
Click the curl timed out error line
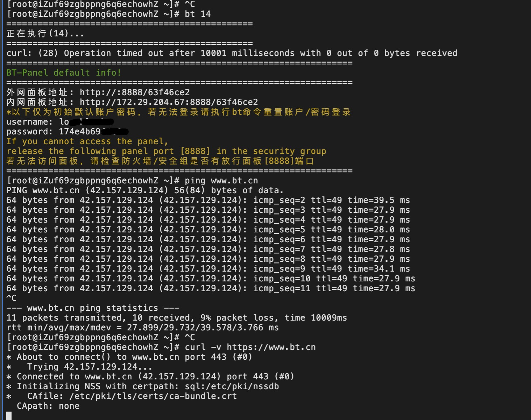[232, 53]
